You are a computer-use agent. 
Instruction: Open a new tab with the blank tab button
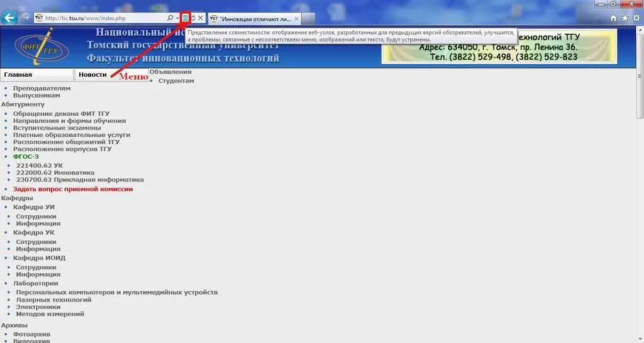pyautogui.click(x=308, y=19)
